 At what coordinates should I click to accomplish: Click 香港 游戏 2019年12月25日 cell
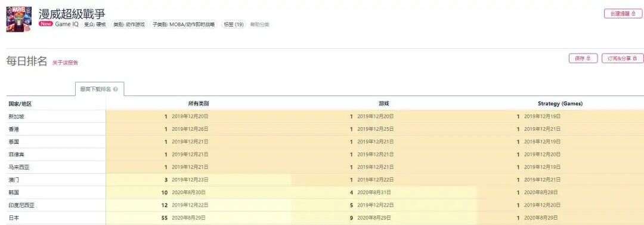tap(383, 129)
